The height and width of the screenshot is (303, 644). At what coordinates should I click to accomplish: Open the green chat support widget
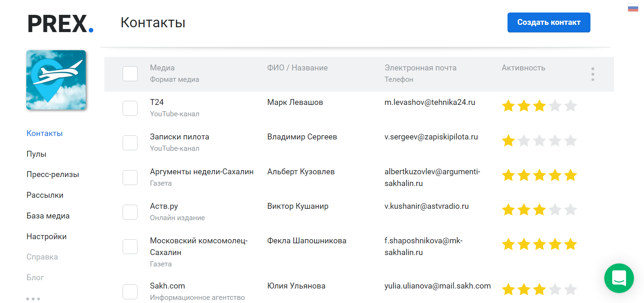click(619, 278)
